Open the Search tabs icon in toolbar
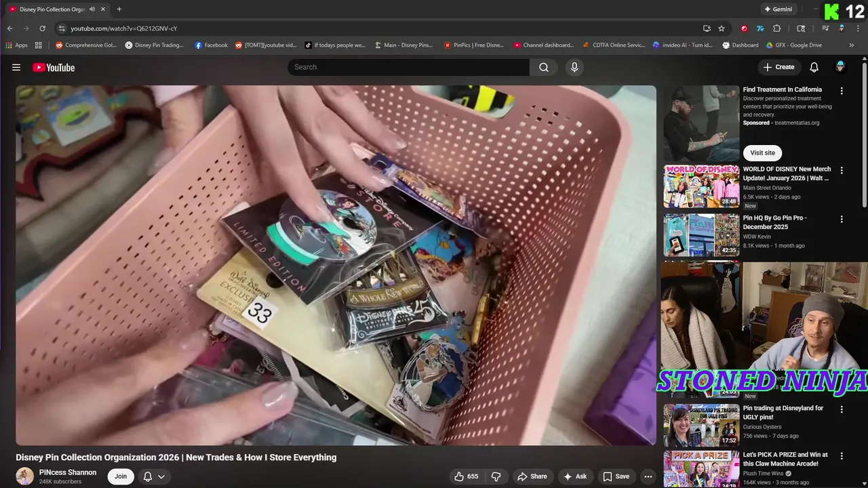868x488 pixels. (x=801, y=28)
